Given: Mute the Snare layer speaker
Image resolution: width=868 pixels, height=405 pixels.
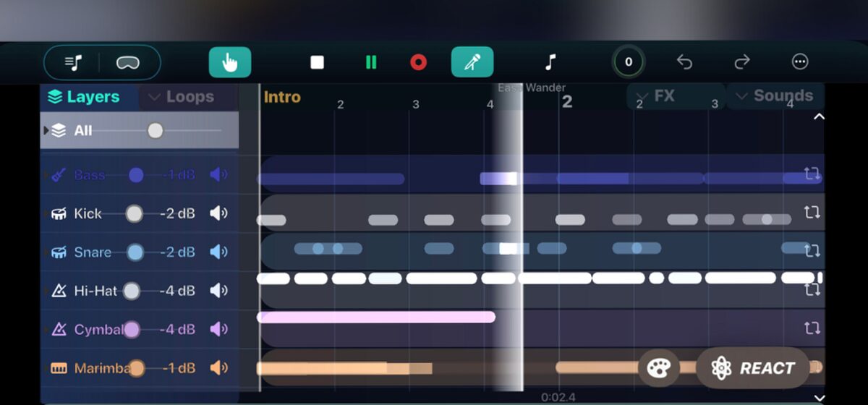Looking at the screenshot, I should (218, 252).
